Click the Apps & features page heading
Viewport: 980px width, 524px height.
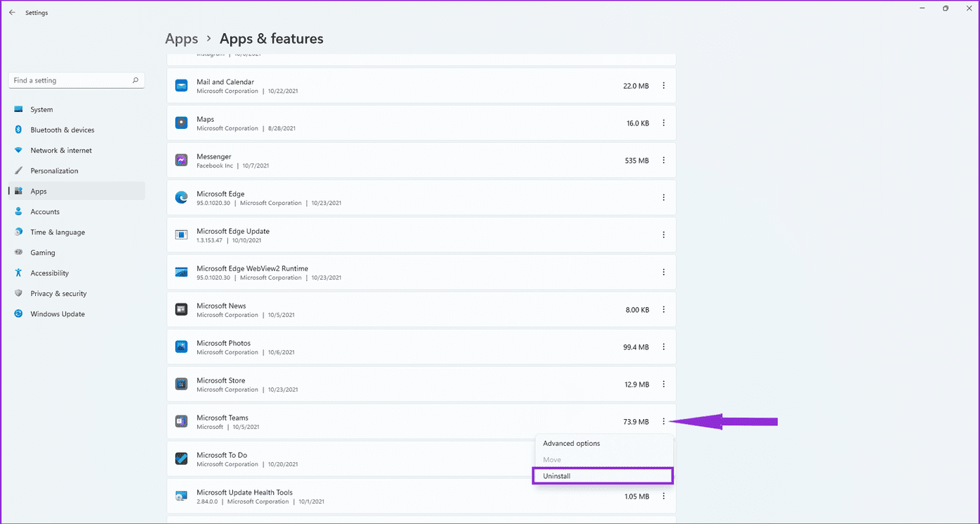[272, 39]
